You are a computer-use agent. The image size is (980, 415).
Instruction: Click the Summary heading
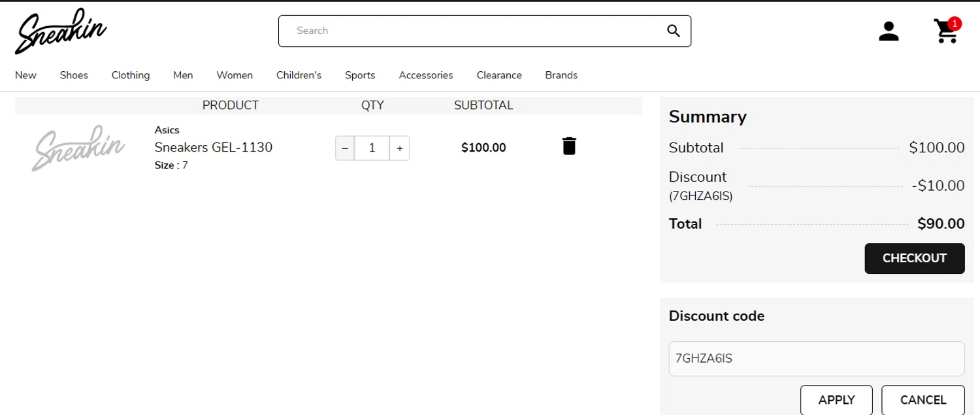708,117
